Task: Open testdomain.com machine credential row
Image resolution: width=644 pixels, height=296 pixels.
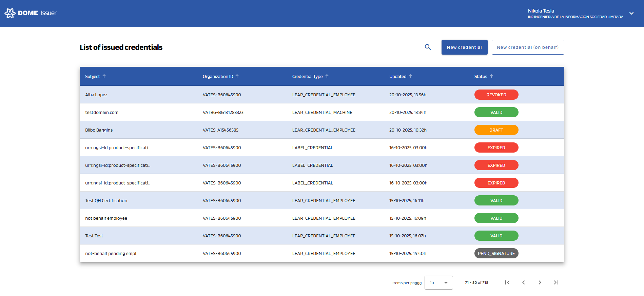Action: click(x=102, y=113)
